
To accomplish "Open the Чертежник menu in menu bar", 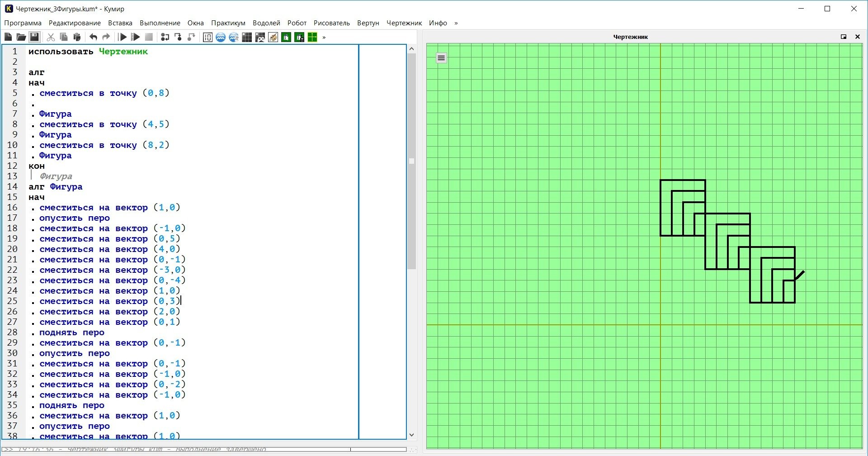I will pos(404,23).
